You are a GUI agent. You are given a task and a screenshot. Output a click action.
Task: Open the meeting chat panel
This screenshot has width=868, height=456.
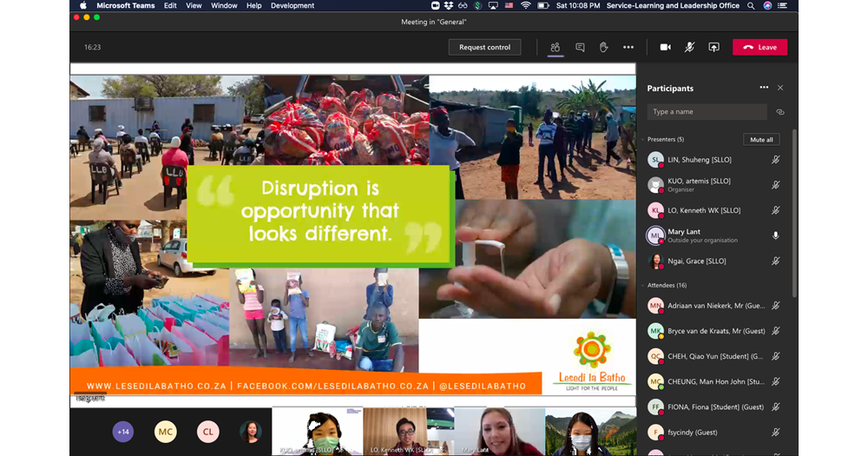(580, 47)
